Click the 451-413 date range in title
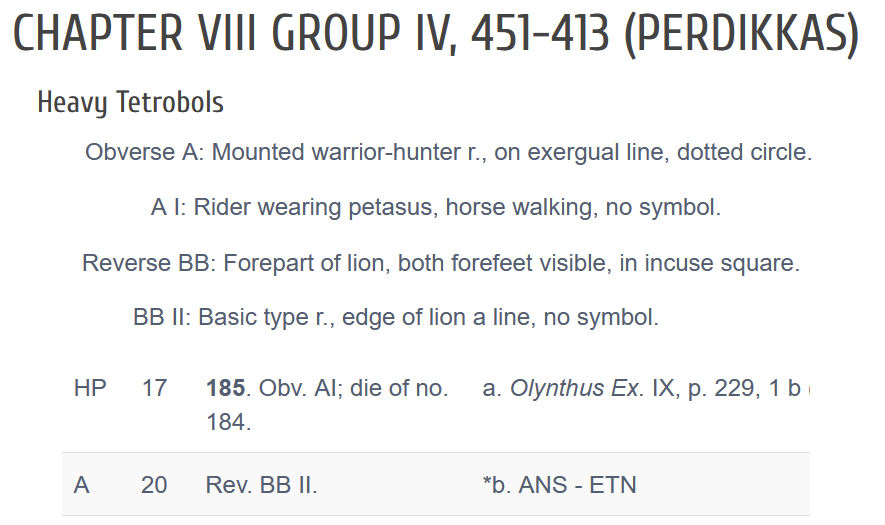 (540, 34)
